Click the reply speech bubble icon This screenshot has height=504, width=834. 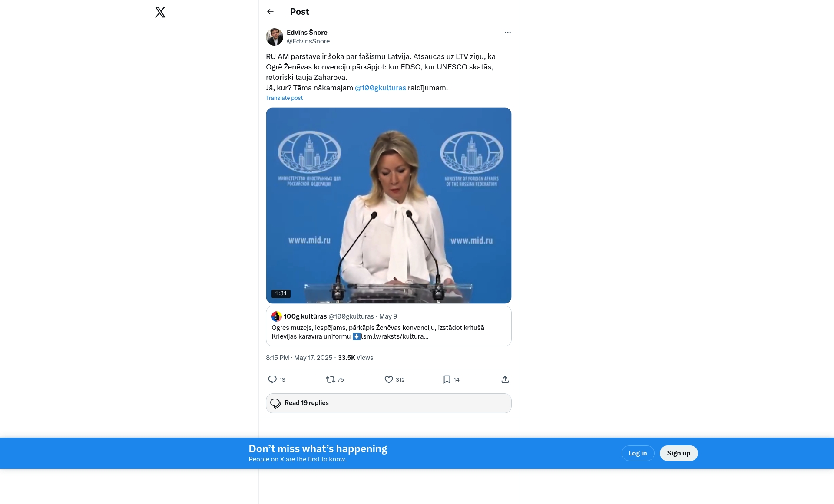pyautogui.click(x=272, y=379)
